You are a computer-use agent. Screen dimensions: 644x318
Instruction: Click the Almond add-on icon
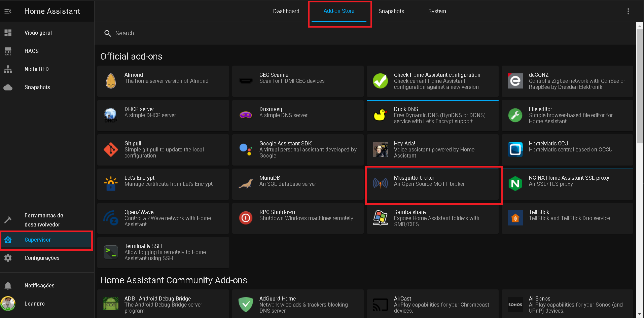tap(111, 81)
